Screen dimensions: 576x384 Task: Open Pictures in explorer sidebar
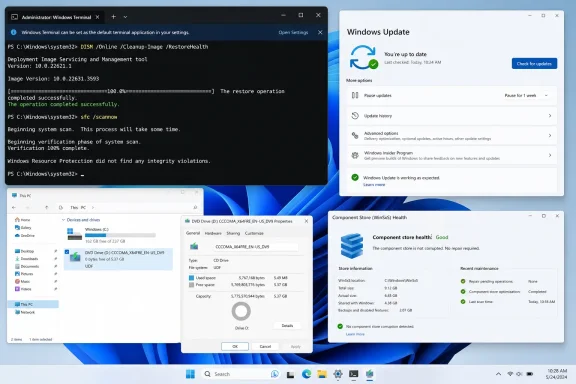(24, 274)
